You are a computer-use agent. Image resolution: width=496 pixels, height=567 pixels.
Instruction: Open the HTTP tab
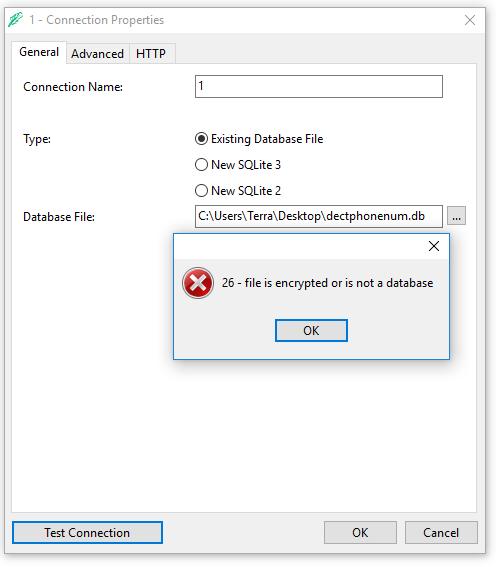151,54
